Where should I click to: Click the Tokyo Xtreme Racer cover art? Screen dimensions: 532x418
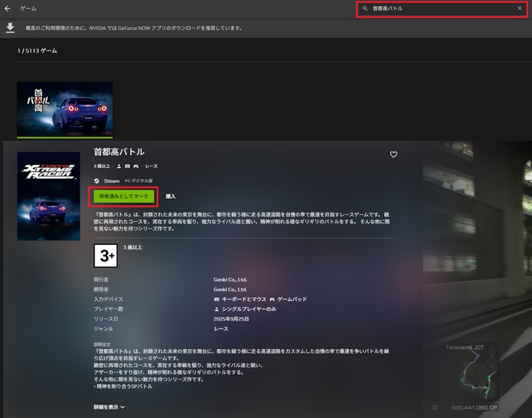click(x=49, y=196)
